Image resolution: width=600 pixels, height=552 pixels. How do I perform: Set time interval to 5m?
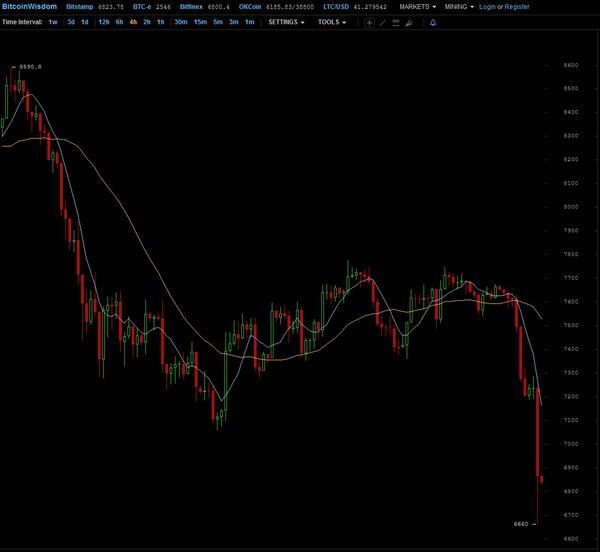pyautogui.click(x=218, y=22)
